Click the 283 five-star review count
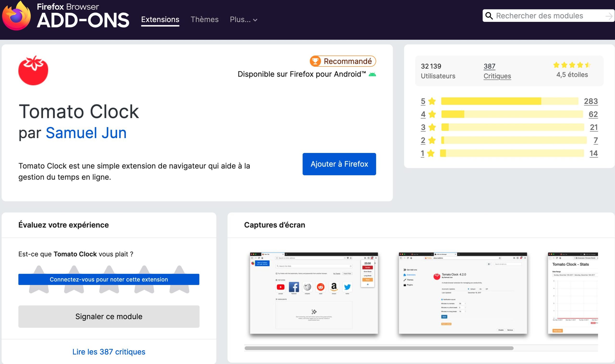 coord(591,101)
